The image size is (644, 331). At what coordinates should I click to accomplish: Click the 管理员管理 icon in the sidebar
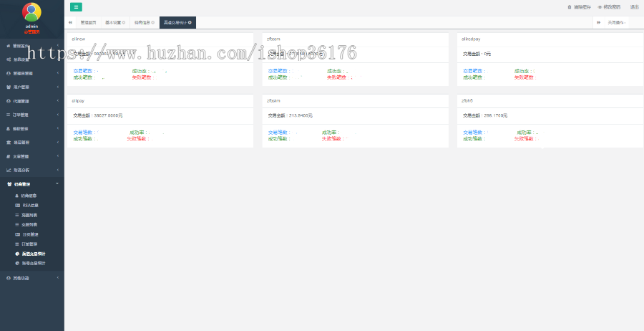pos(8,73)
